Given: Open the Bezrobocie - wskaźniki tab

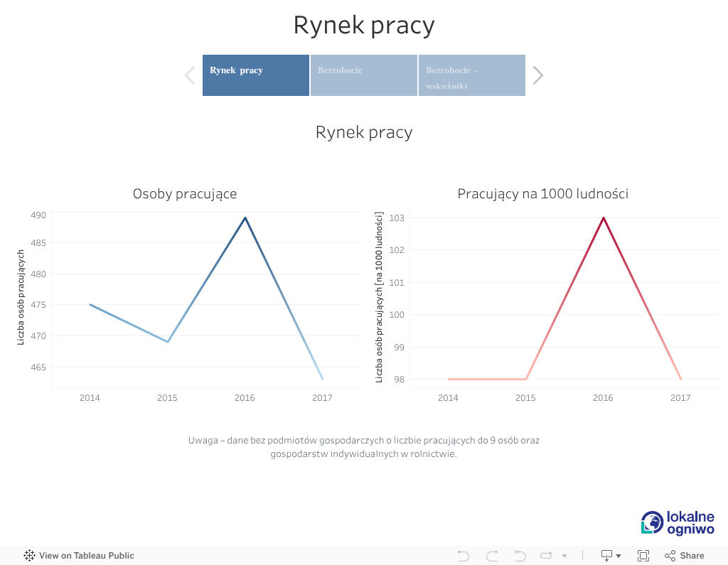Looking at the screenshot, I should pyautogui.click(x=472, y=75).
